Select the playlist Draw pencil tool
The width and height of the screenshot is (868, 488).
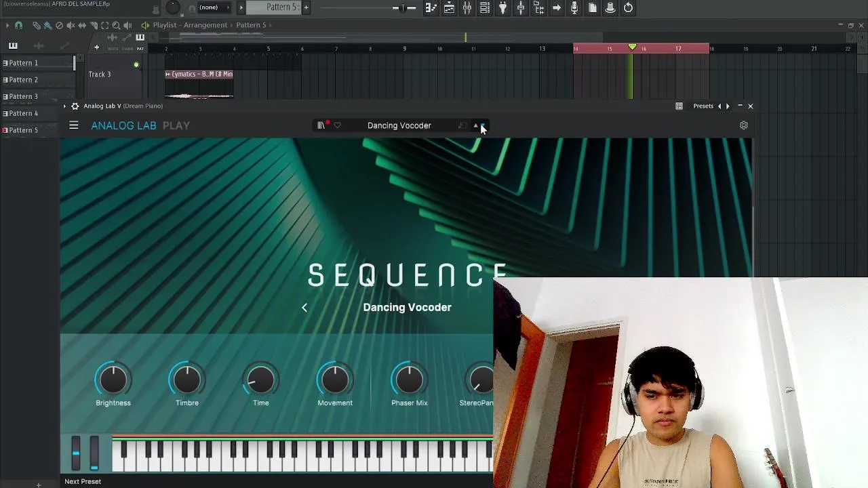[x=37, y=25]
